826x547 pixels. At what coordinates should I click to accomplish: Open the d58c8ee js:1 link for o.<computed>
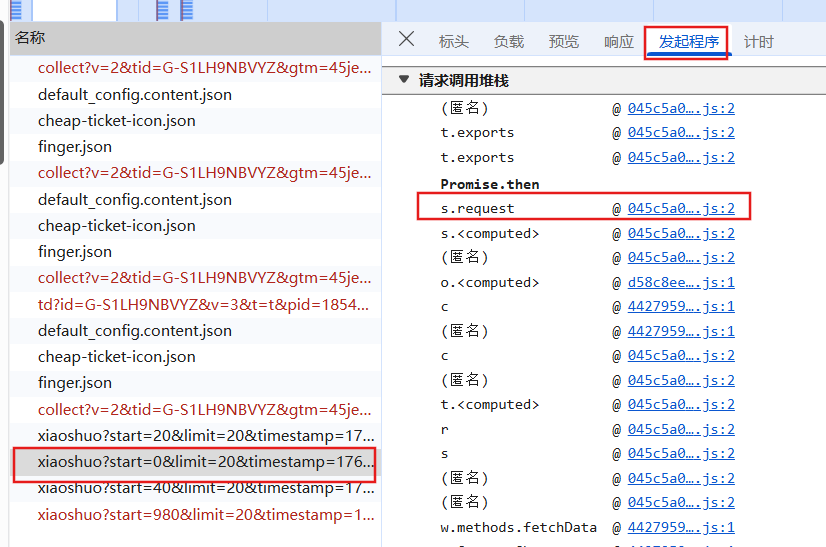pyautogui.click(x=680, y=283)
